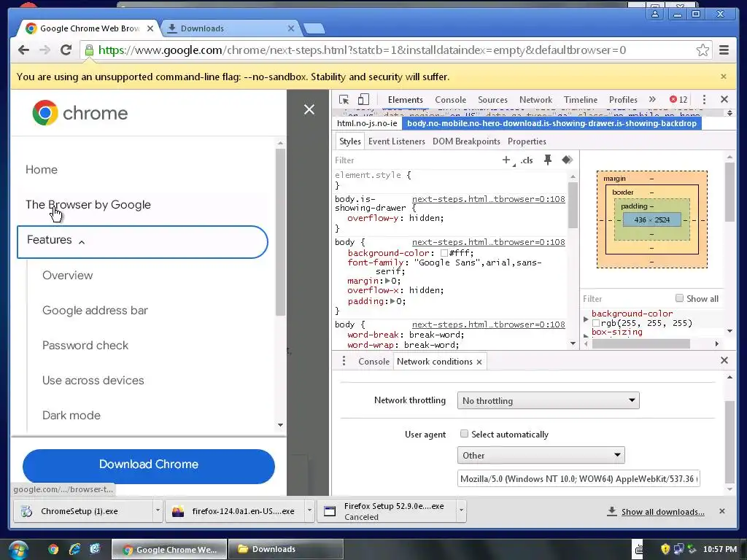Switch to the Elements panel
Image resolution: width=747 pixels, height=560 pixels.
coord(406,99)
